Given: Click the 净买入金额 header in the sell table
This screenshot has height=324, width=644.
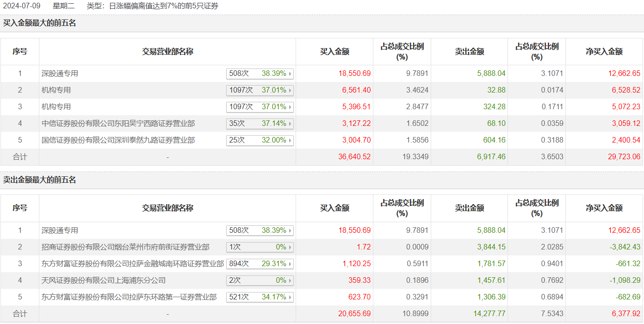Looking at the screenshot, I should click(604, 208).
